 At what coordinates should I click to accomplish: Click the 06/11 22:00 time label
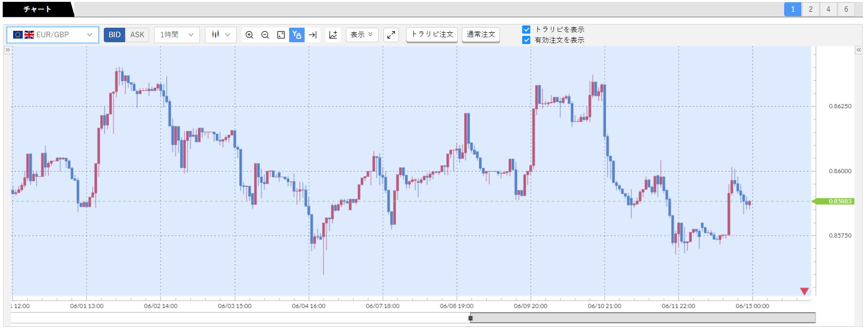(x=679, y=306)
